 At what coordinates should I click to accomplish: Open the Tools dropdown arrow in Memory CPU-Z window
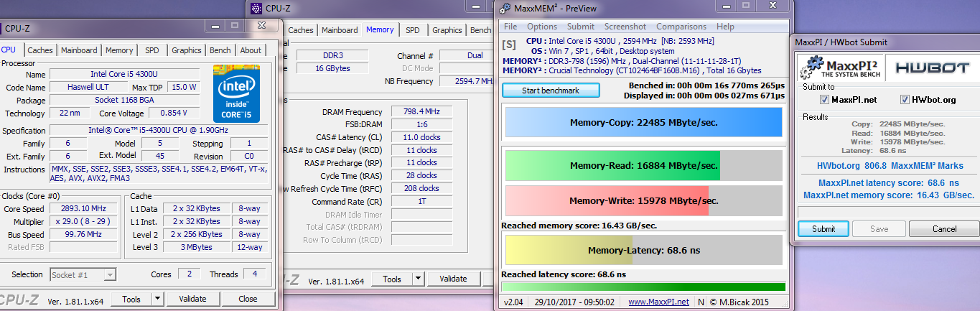pyautogui.click(x=419, y=279)
